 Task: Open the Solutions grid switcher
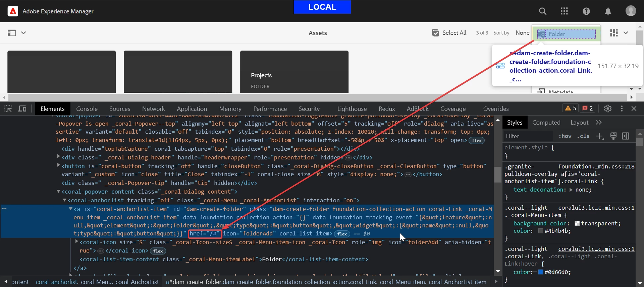point(564,11)
